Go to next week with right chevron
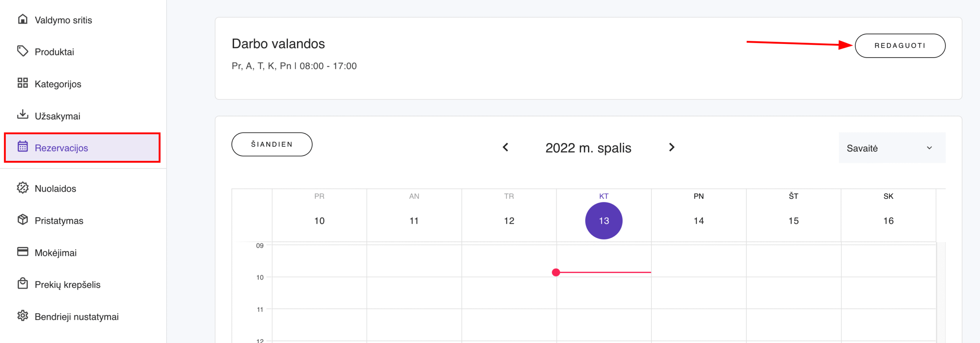This screenshot has height=343, width=980. click(671, 148)
